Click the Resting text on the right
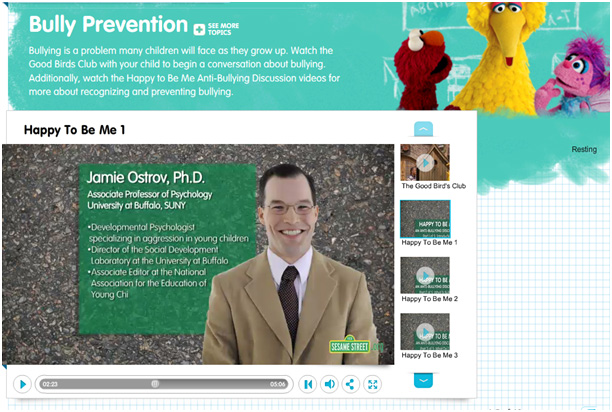612x412 pixels. tap(584, 150)
